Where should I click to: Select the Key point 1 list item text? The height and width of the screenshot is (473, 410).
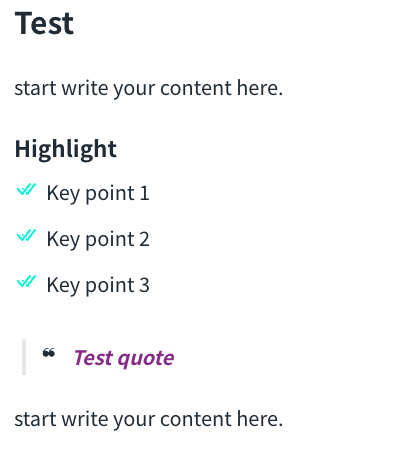pos(98,193)
